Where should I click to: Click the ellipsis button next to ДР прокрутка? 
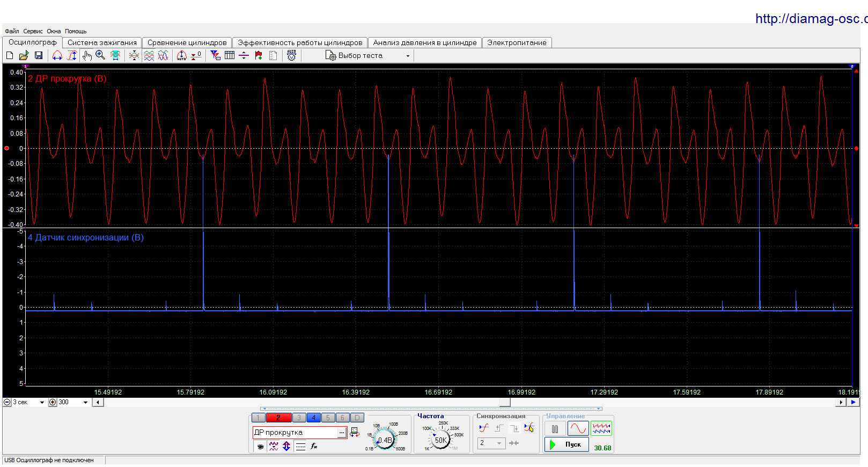tap(342, 433)
